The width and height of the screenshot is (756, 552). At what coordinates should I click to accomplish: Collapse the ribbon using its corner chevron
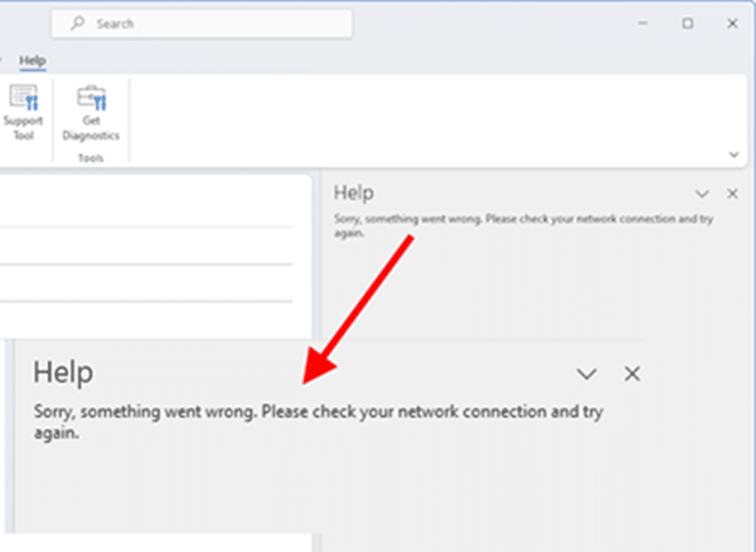pyautogui.click(x=733, y=155)
